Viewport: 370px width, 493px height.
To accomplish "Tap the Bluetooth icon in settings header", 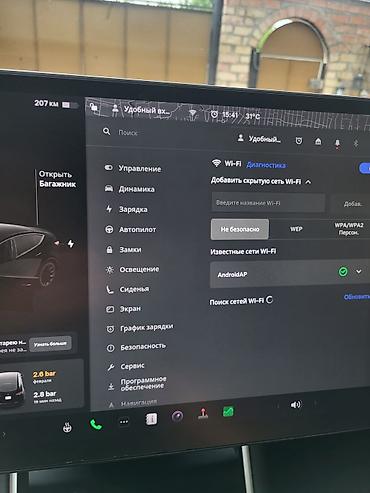I will pos(356,143).
